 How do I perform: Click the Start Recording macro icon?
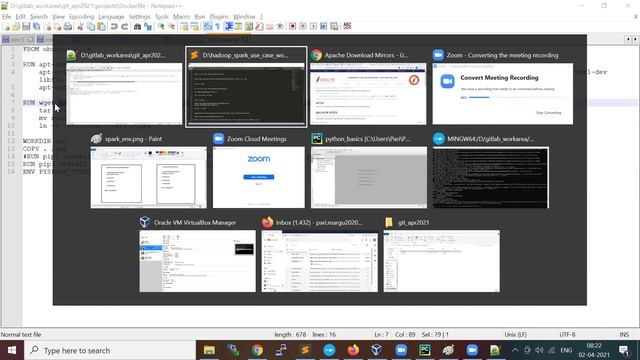pos(292,27)
